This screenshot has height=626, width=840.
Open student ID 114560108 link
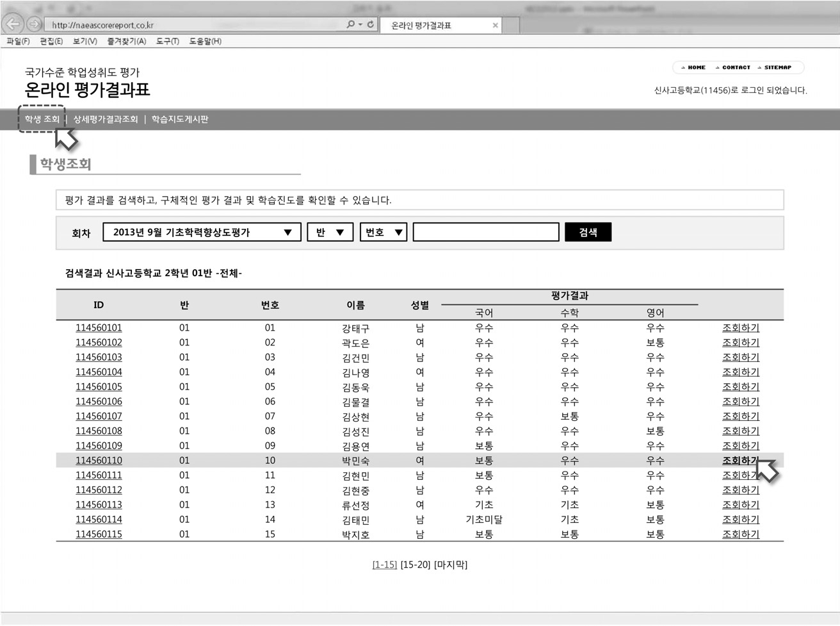(99, 431)
